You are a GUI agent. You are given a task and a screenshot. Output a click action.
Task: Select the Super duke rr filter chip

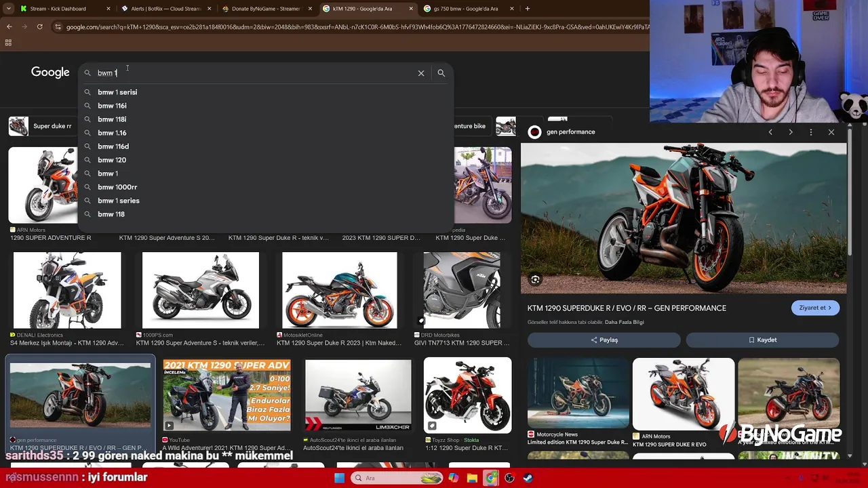tap(41, 126)
